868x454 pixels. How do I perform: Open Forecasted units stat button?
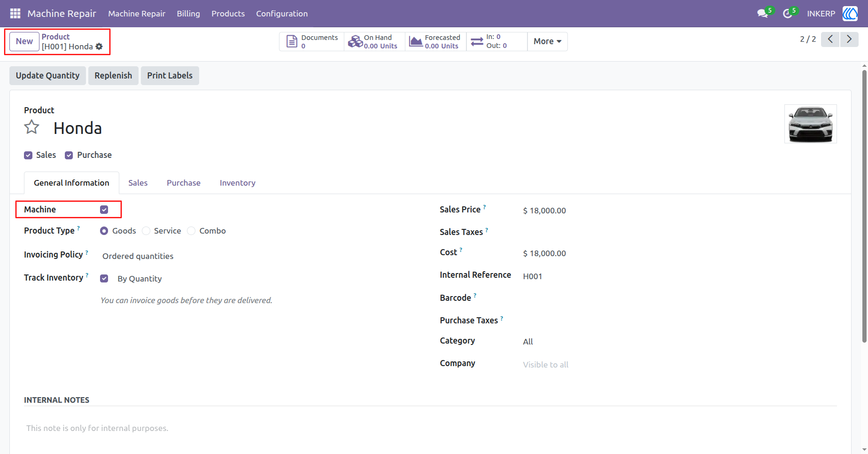pos(435,41)
